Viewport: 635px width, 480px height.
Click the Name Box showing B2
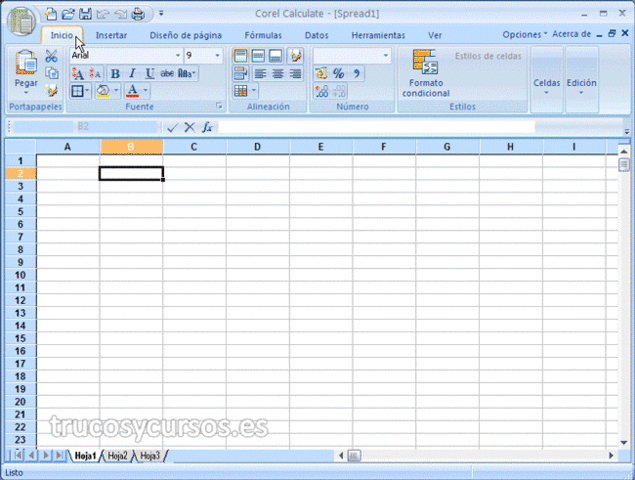pyautogui.click(x=85, y=127)
